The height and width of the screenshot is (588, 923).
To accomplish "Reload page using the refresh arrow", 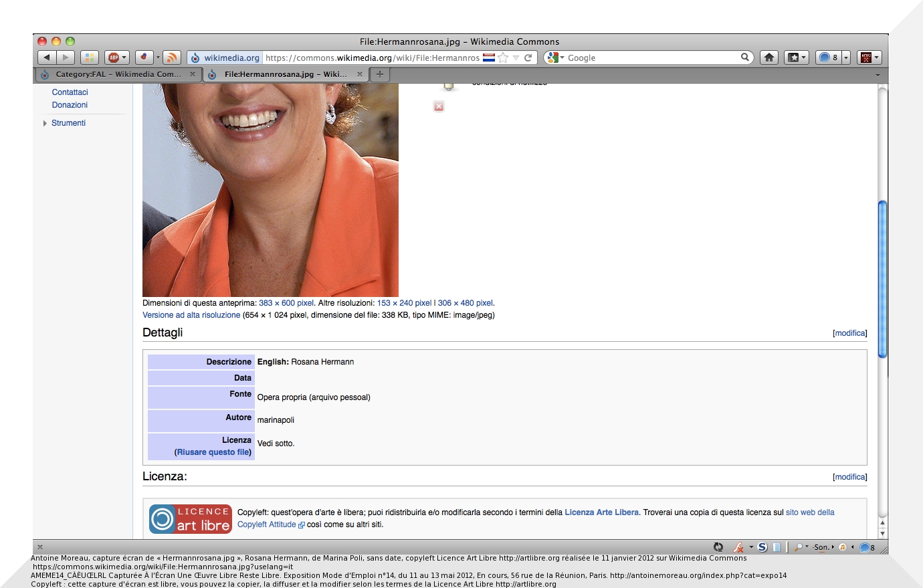I will tap(528, 58).
